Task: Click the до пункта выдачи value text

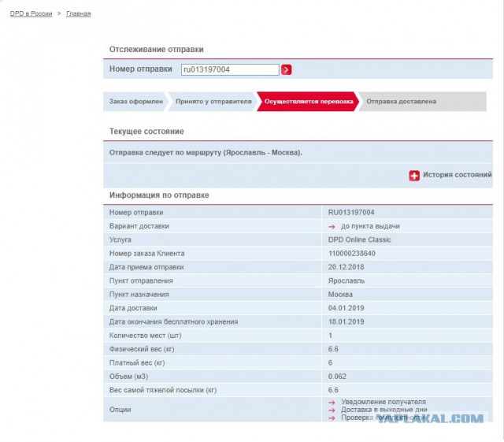Action: 370,226
